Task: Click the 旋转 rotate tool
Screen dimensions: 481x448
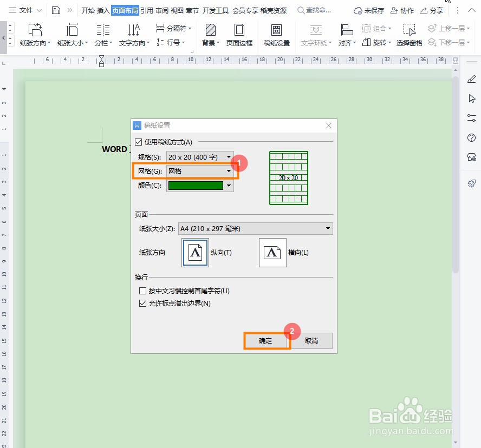Action: tap(376, 42)
